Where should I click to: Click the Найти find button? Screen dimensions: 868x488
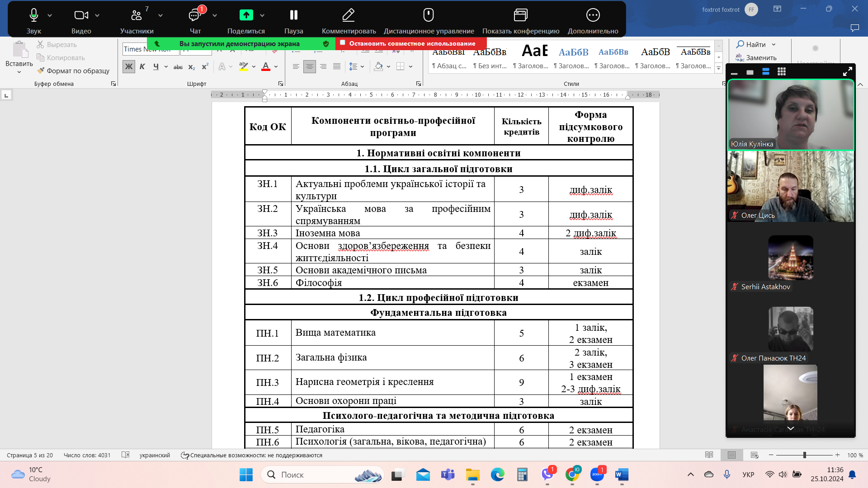pos(751,44)
